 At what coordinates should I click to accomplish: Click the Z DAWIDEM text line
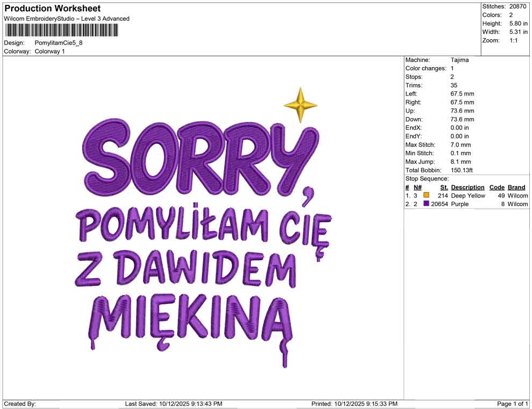click(x=185, y=269)
